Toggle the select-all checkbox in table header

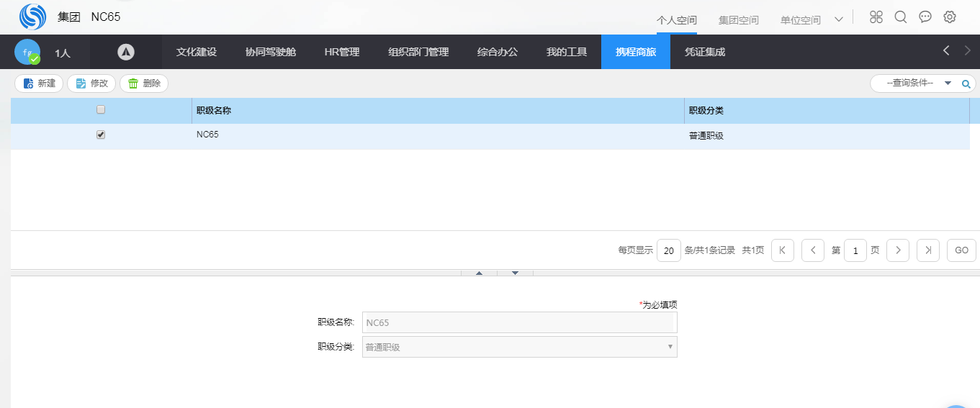[x=101, y=110]
